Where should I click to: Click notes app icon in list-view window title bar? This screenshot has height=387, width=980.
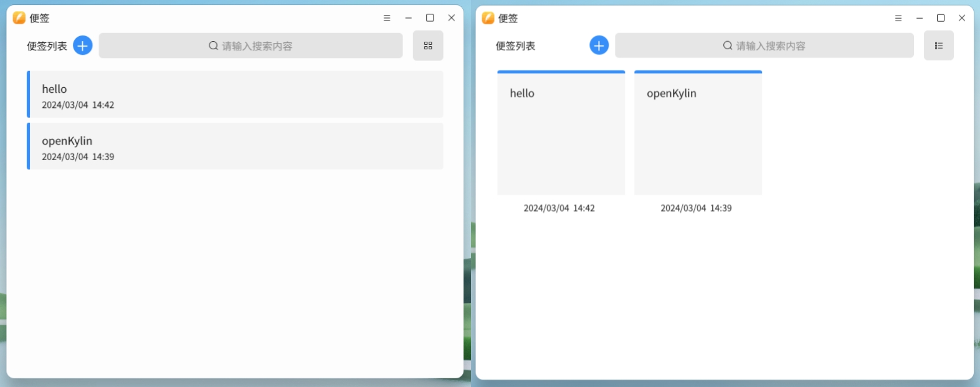coord(19,18)
